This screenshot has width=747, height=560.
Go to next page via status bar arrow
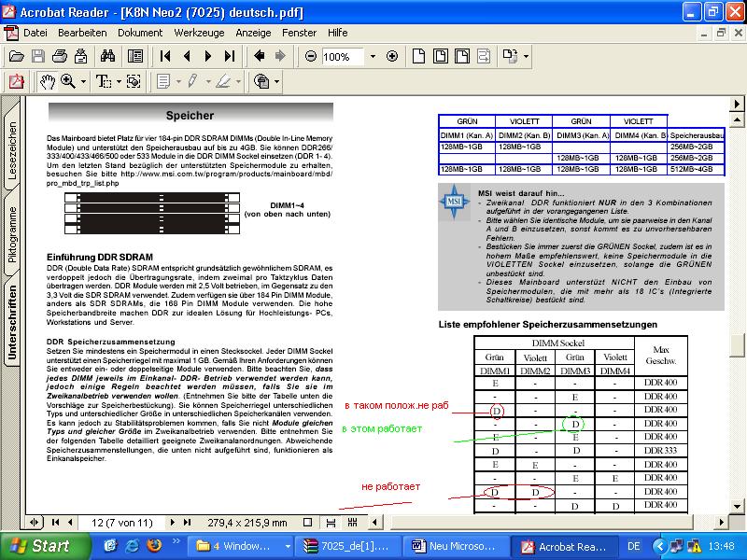click(173, 523)
